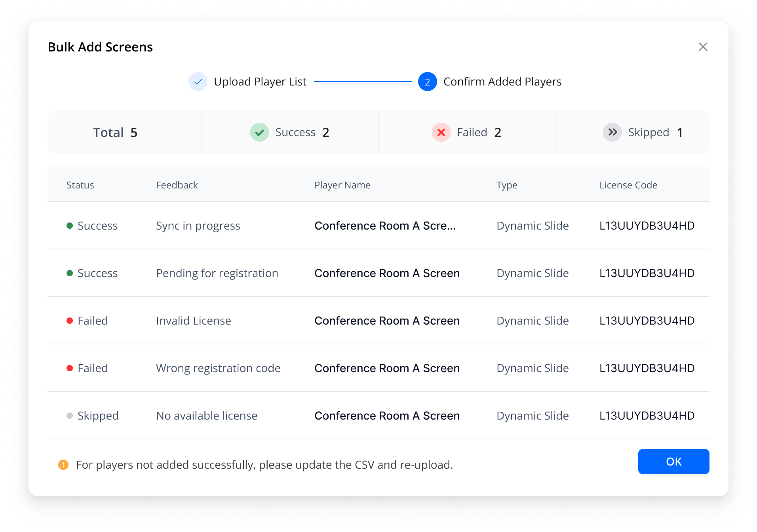Click the Sync in progress feedback
Screen dimensions: 757x532
point(198,226)
